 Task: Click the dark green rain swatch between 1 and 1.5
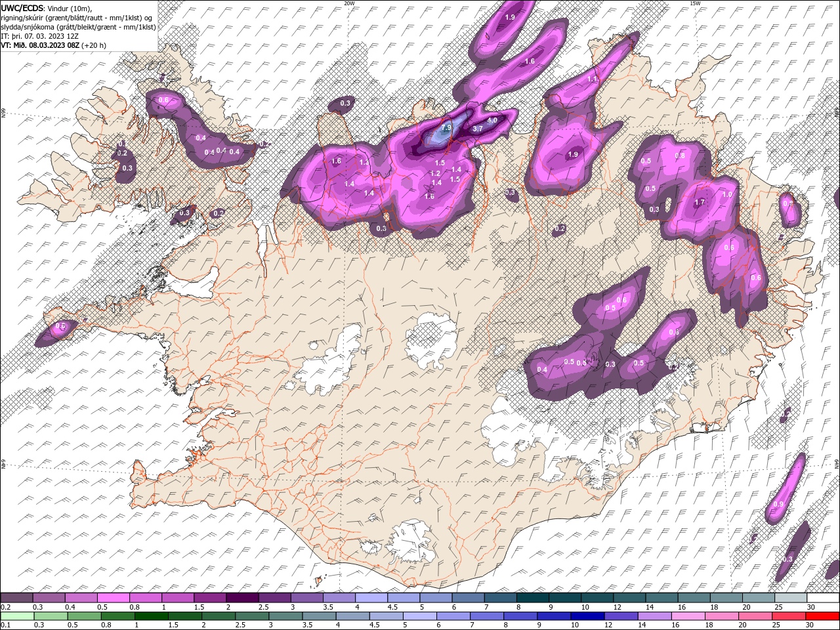click(x=151, y=616)
